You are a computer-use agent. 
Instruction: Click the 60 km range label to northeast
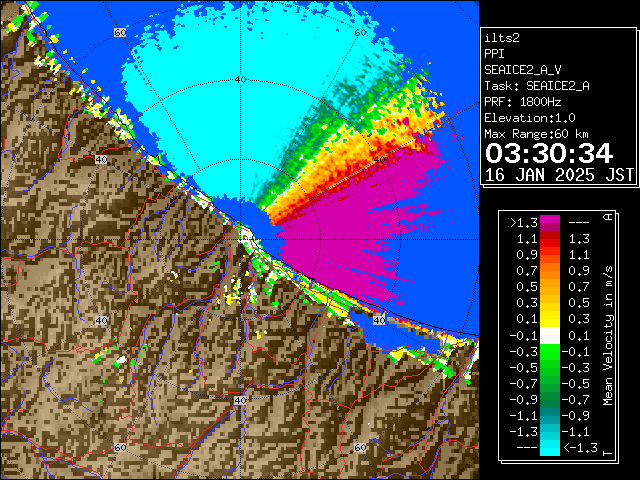tap(360, 32)
